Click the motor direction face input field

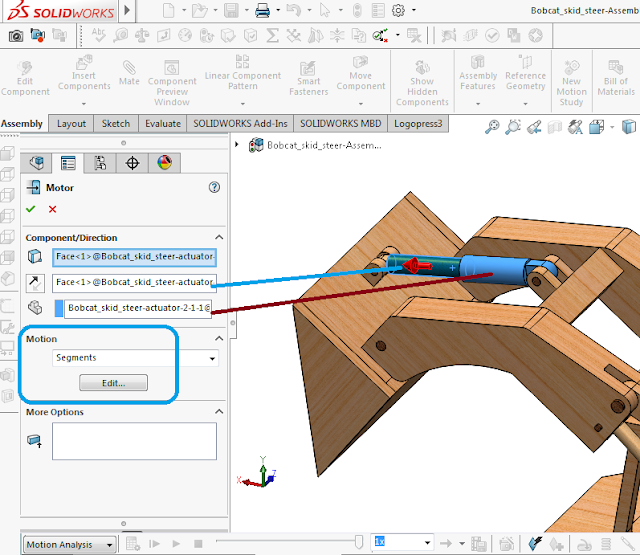pos(134,283)
